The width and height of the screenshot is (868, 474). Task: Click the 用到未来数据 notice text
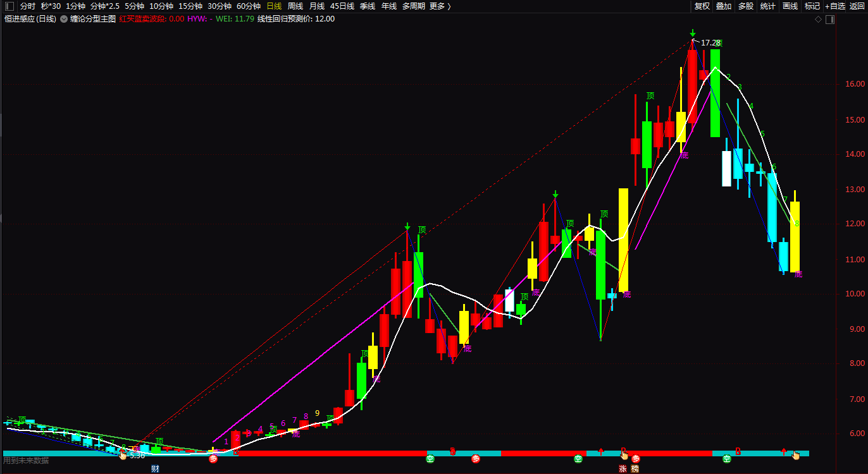click(26, 460)
